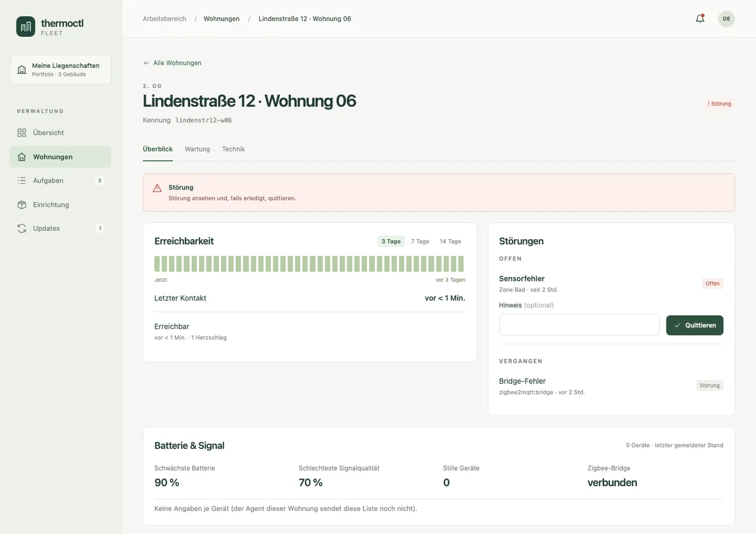Open Updates in the sidebar

pyautogui.click(x=61, y=229)
